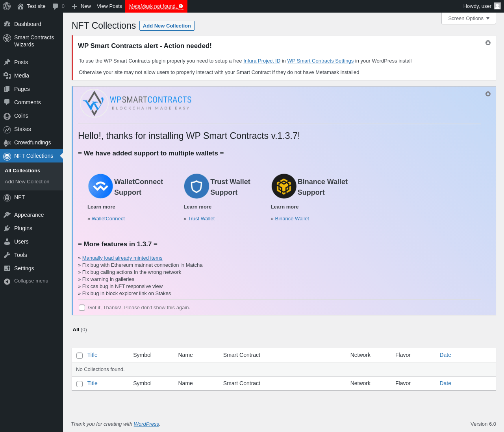The width and height of the screenshot is (504, 432).
Task: Open 'Manually load already minted items' link
Action: coord(122,258)
